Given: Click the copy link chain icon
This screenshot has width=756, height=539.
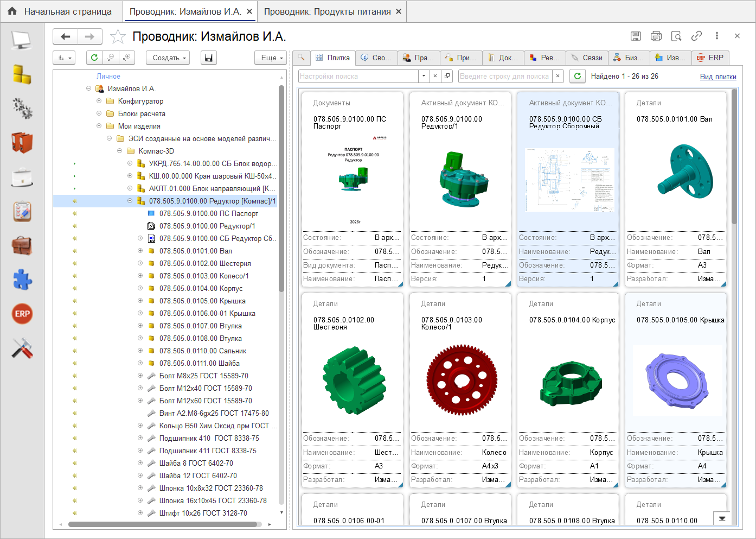Looking at the screenshot, I should point(696,36).
